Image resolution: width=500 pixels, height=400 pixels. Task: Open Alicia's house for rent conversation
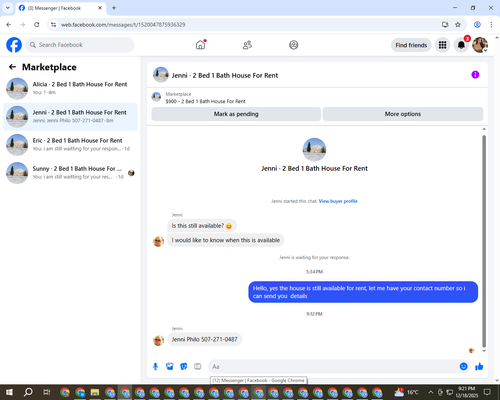coord(70,88)
